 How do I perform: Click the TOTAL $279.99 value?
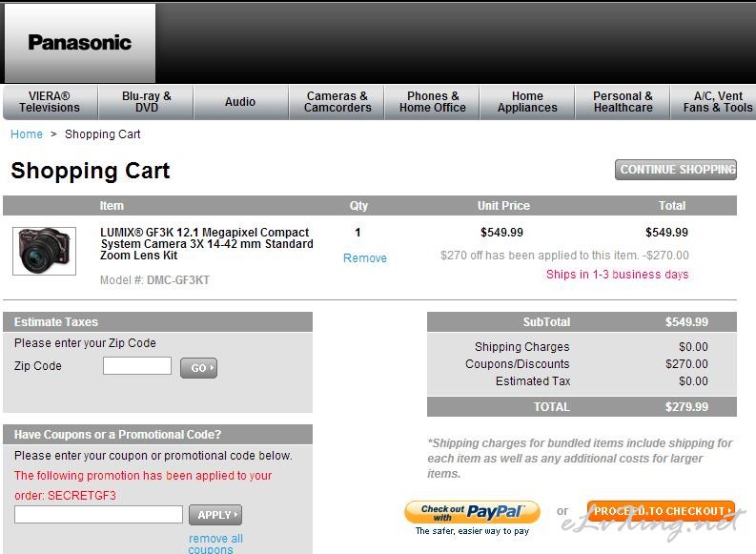[686, 407]
